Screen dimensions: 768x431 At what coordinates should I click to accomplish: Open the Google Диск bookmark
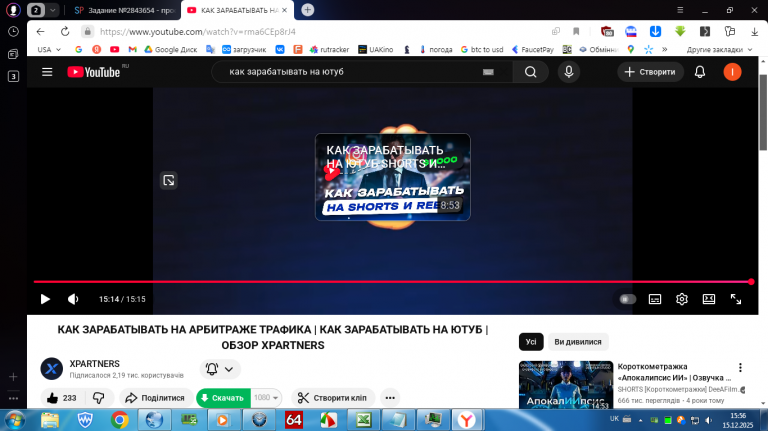pos(170,49)
